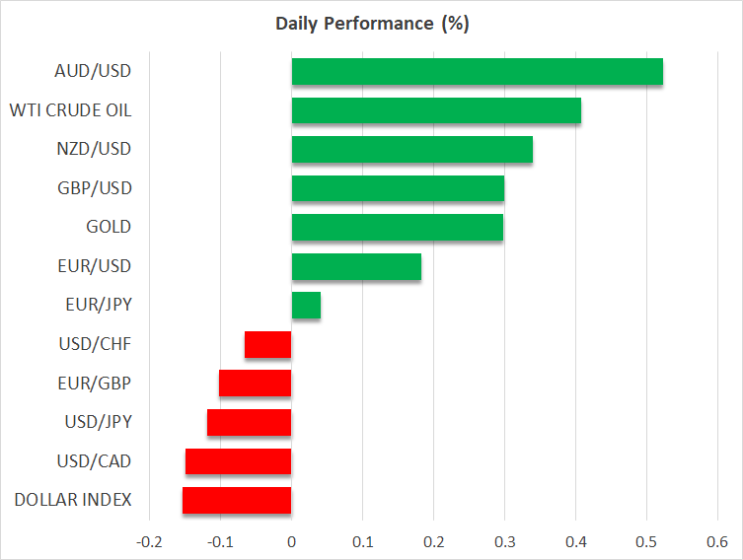
Task: Click the 0 x-axis tick label
Action: click(x=291, y=542)
